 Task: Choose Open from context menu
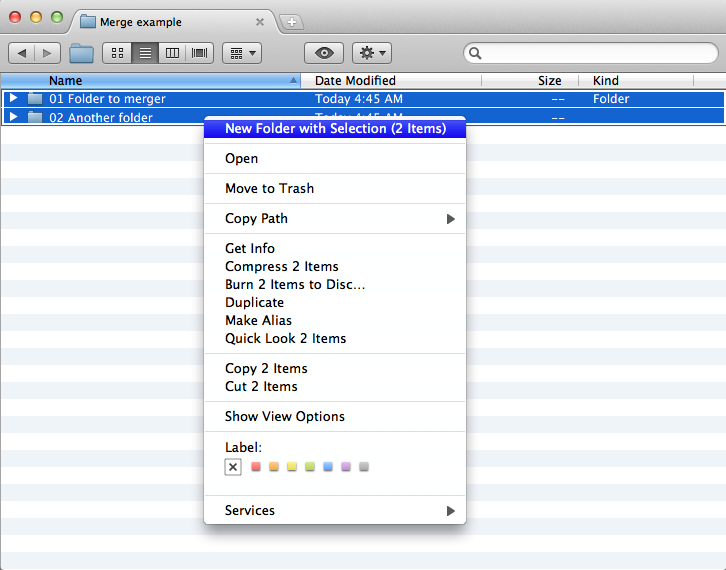tap(335, 158)
